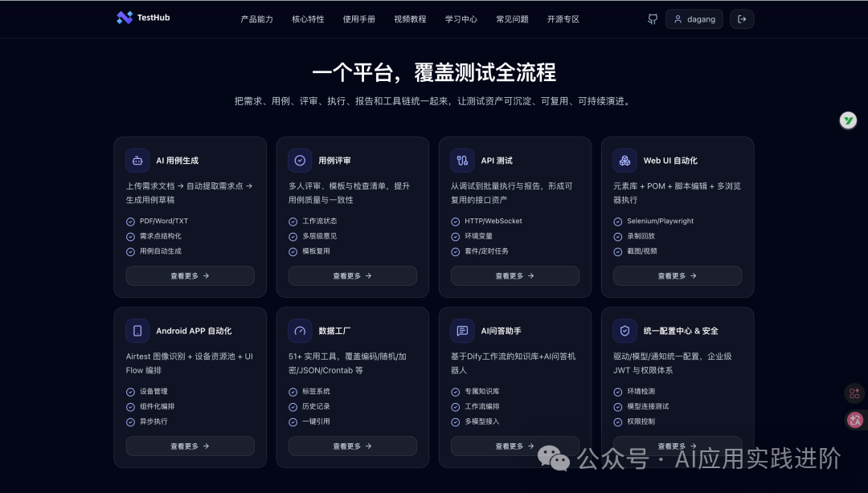
Task: Click the Android APP 自动化 phone icon
Action: point(137,331)
